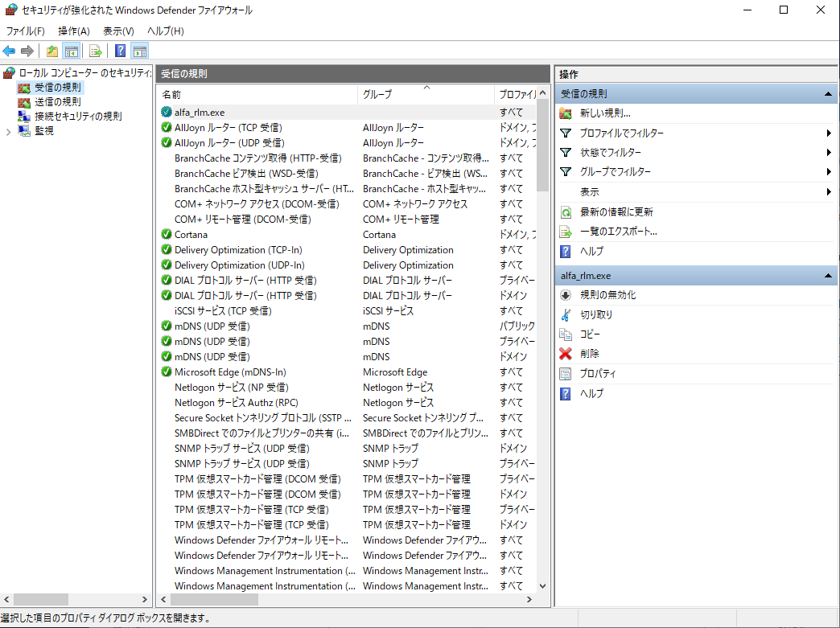
Task: Click the left tree pane's horizontal scrollbar thumb
Action: (41, 600)
